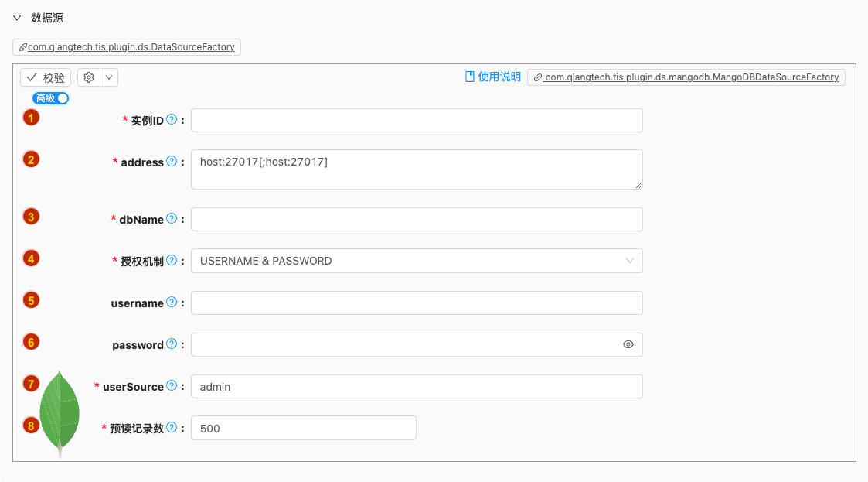Open the 使用说明 usage guide link
This screenshot has width=868, height=482.
pyautogui.click(x=492, y=77)
